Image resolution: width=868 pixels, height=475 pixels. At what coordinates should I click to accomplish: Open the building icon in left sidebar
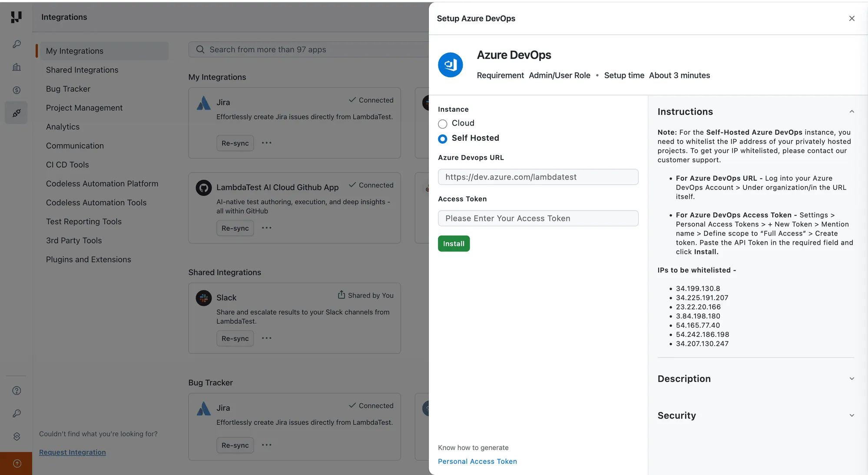click(17, 67)
